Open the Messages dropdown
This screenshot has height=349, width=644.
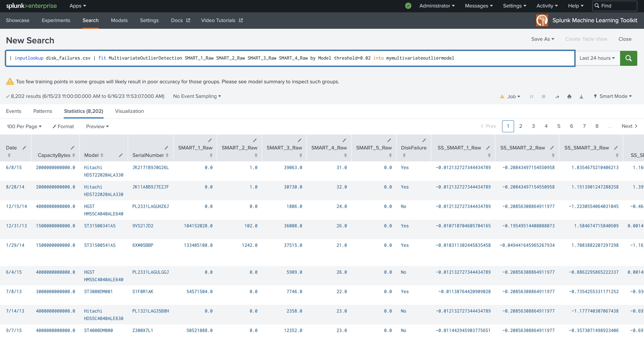[x=479, y=6]
